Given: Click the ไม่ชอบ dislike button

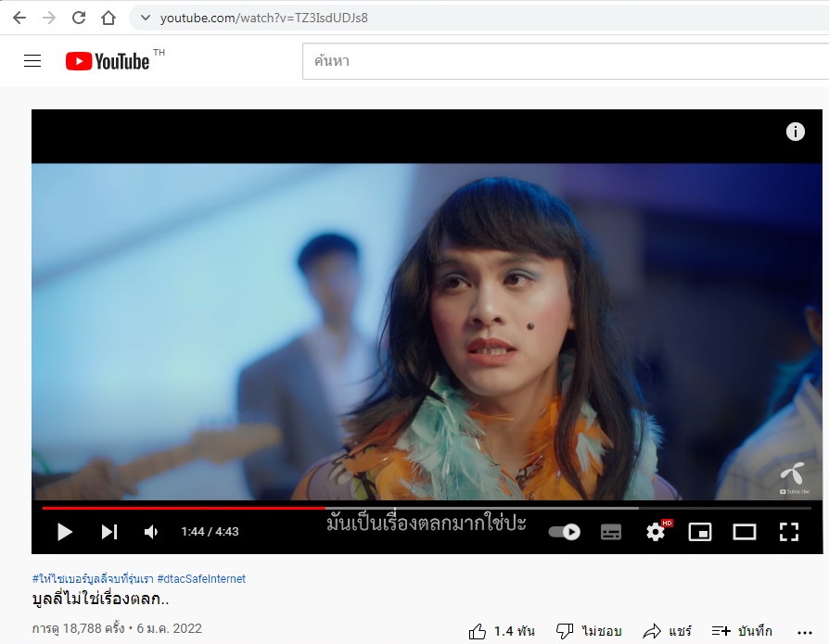Looking at the screenshot, I should pyautogui.click(x=589, y=631).
